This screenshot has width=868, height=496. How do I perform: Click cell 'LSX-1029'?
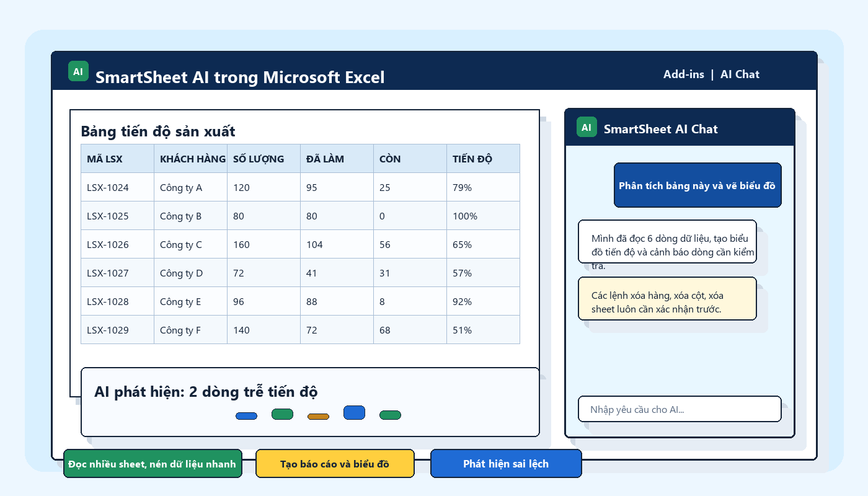coord(118,330)
